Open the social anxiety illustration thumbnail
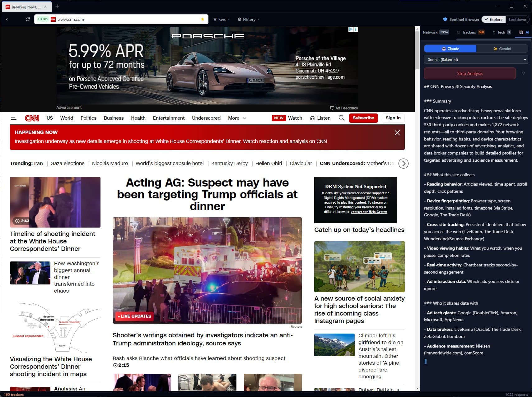The width and height of the screenshot is (532, 397). (359, 267)
